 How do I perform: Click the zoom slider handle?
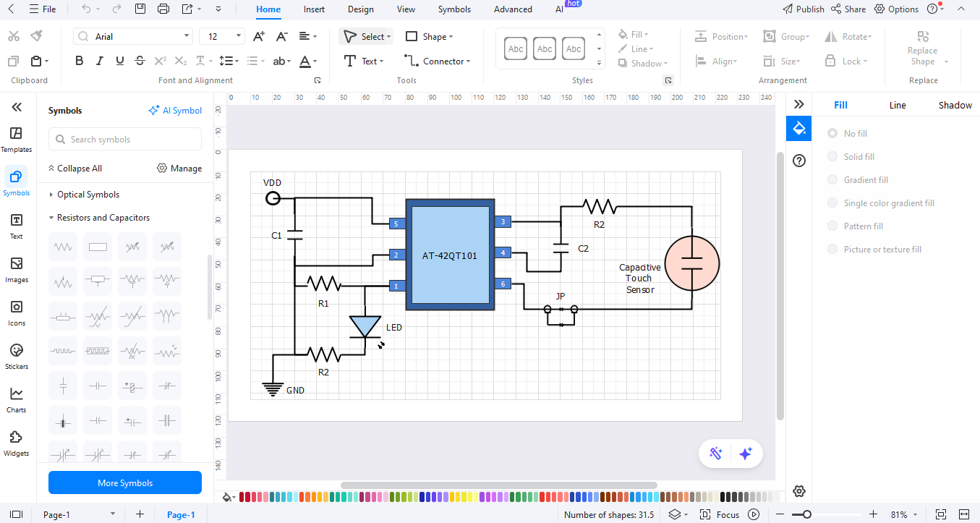click(x=806, y=514)
